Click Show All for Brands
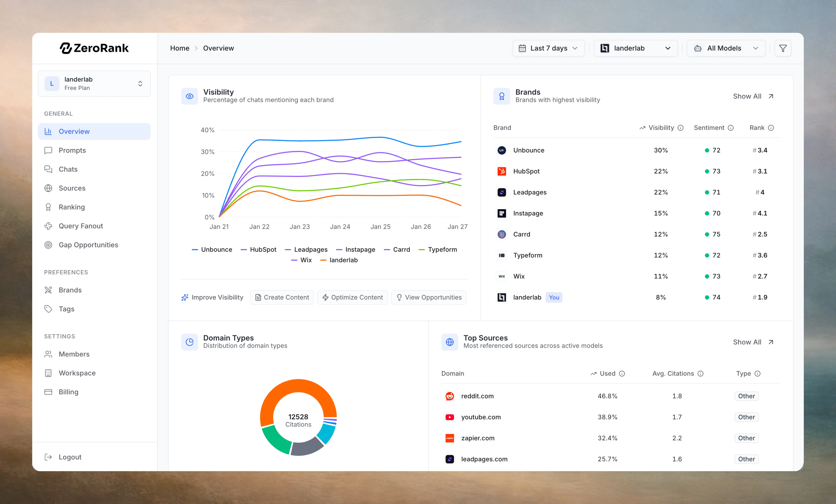This screenshot has height=504, width=836. (753, 96)
